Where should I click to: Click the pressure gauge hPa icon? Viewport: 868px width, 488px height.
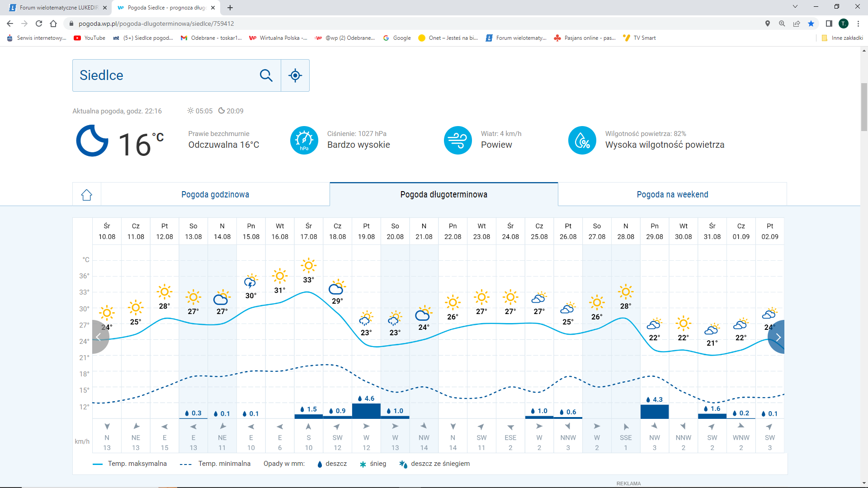[304, 141]
